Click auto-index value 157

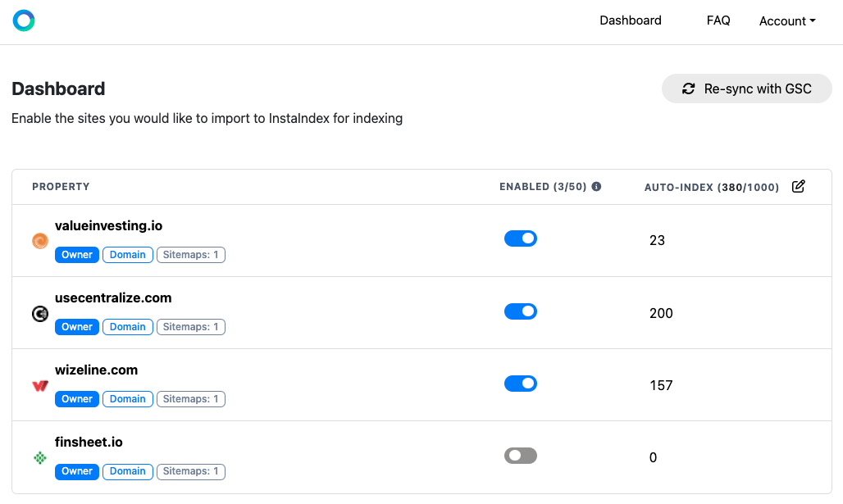[x=661, y=385]
